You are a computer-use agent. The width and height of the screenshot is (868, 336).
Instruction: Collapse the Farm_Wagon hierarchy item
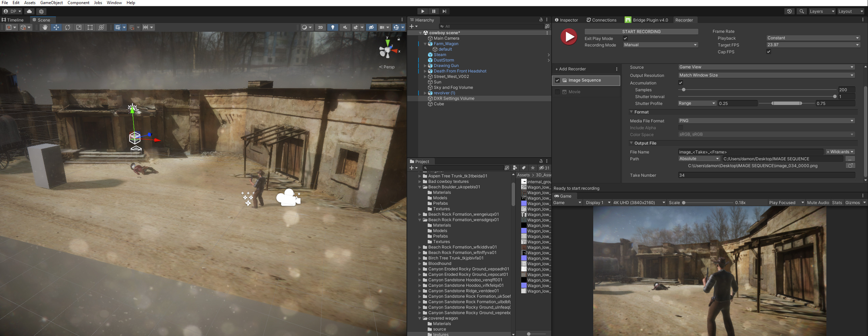click(425, 43)
